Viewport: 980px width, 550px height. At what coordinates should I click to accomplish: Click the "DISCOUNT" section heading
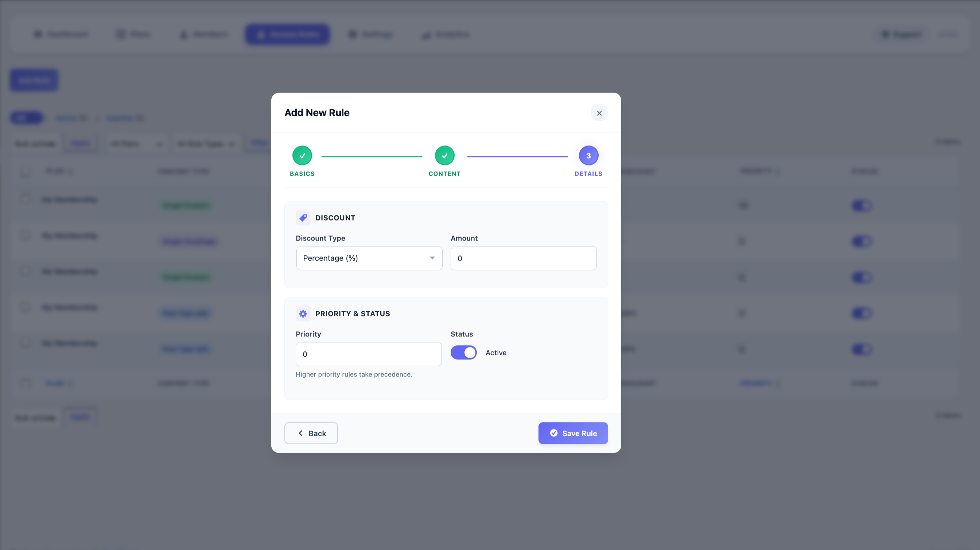pyautogui.click(x=335, y=218)
